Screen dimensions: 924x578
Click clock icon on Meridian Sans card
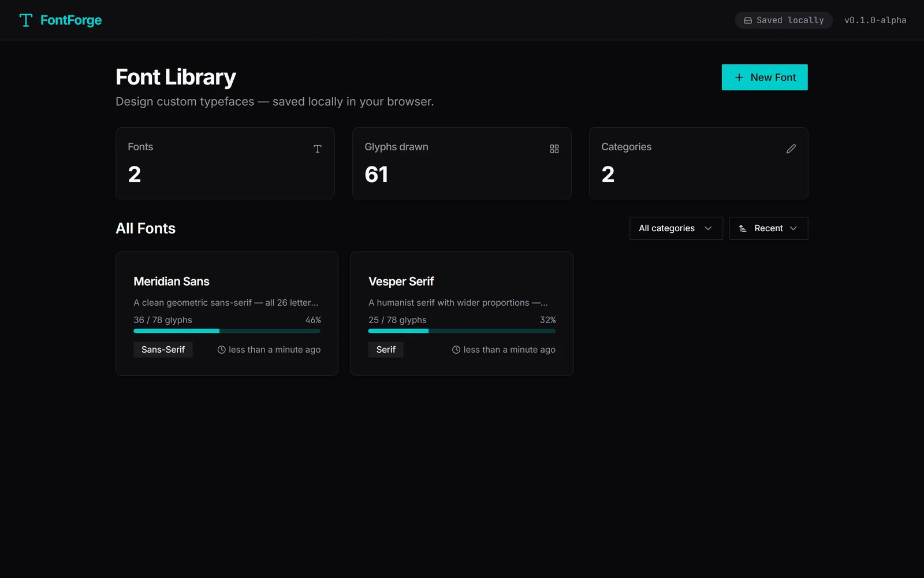[x=221, y=350]
